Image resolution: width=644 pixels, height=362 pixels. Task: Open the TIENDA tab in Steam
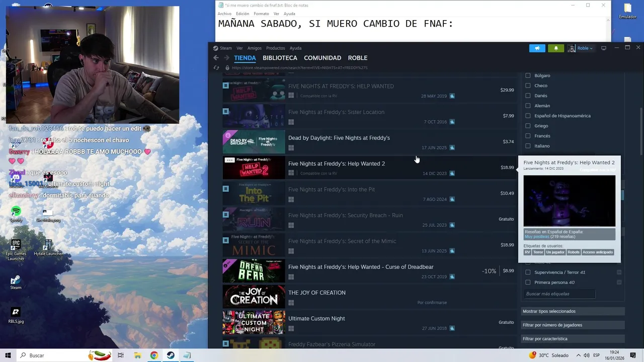[245, 58]
